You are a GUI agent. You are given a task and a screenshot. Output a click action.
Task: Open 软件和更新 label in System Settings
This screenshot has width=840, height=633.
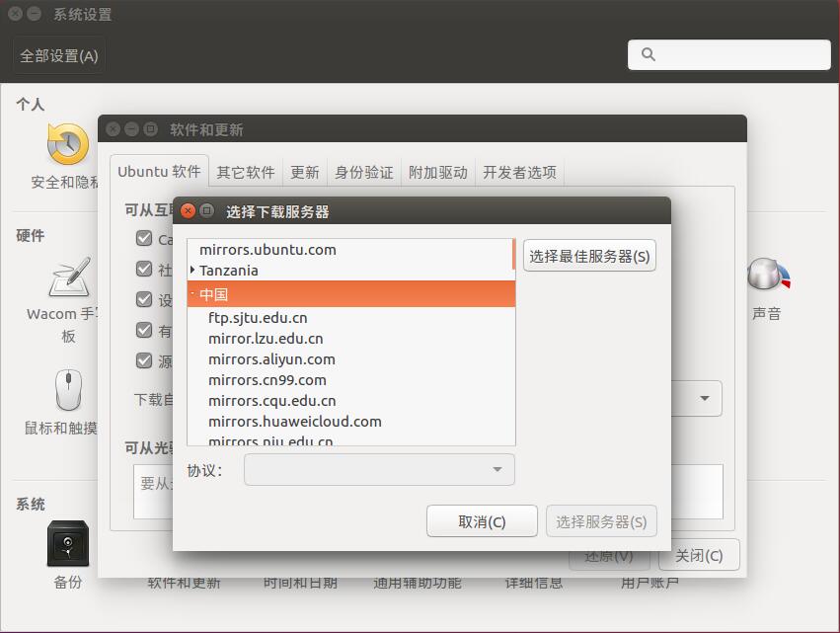pos(184,583)
